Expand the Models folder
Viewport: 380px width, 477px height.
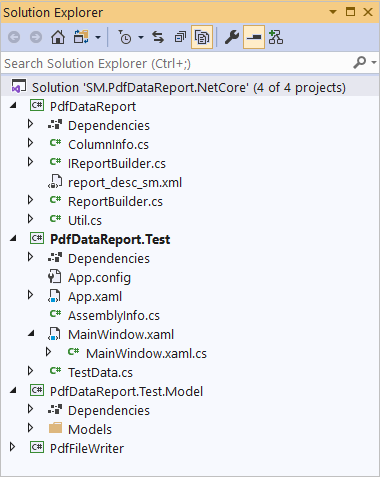(30, 428)
